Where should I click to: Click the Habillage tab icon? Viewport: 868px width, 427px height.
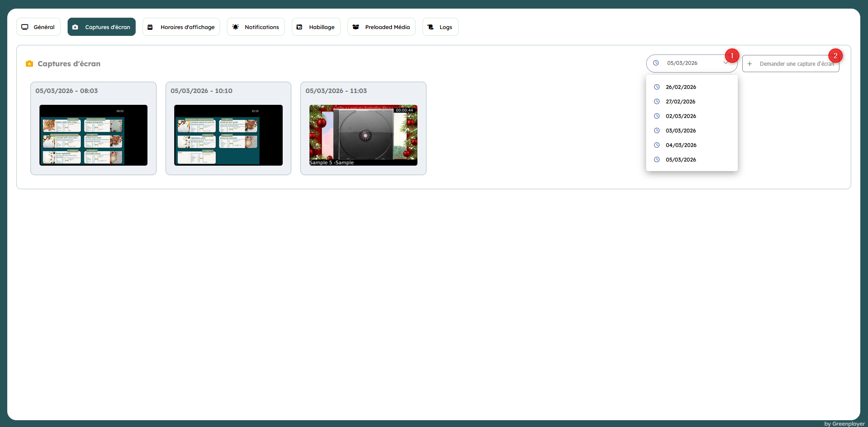(299, 27)
